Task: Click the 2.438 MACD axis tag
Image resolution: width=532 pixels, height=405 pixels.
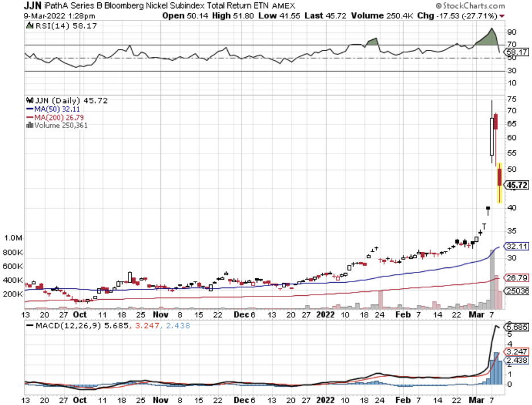Action: (517, 360)
